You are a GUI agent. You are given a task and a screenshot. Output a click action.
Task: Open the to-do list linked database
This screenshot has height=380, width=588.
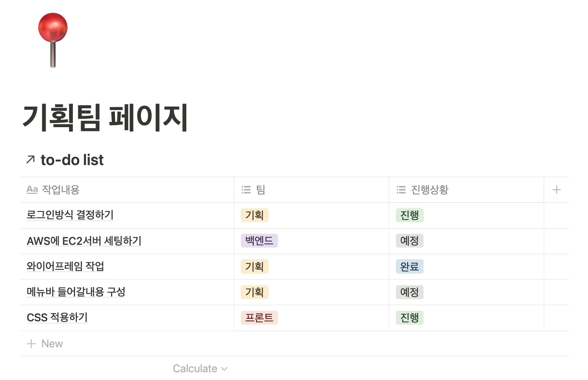pyautogui.click(x=72, y=160)
